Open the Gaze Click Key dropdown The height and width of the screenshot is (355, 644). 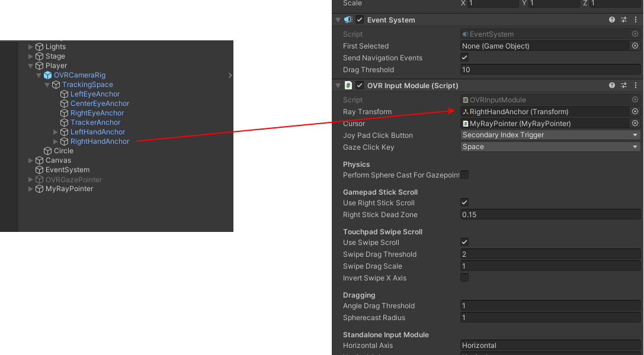pos(550,147)
